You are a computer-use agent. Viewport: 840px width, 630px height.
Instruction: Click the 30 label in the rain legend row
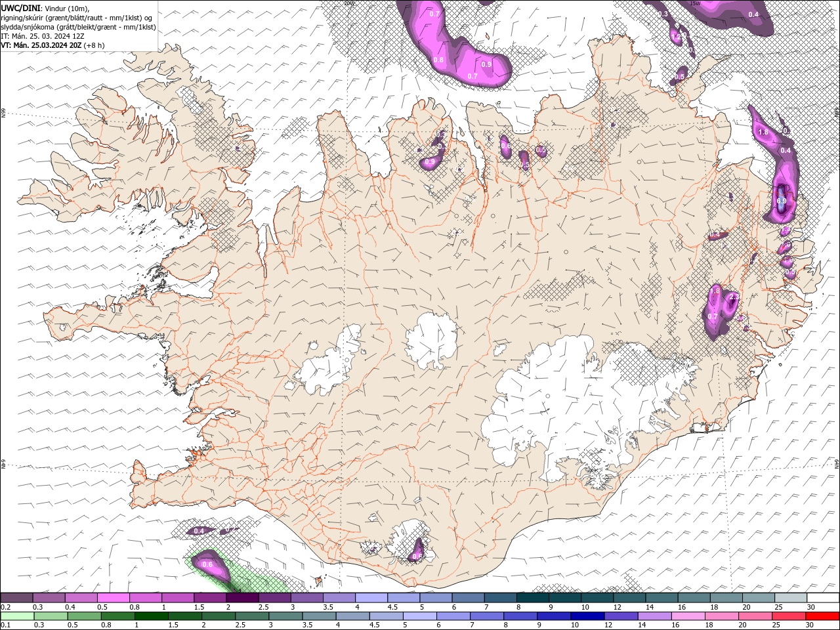[x=810, y=625]
